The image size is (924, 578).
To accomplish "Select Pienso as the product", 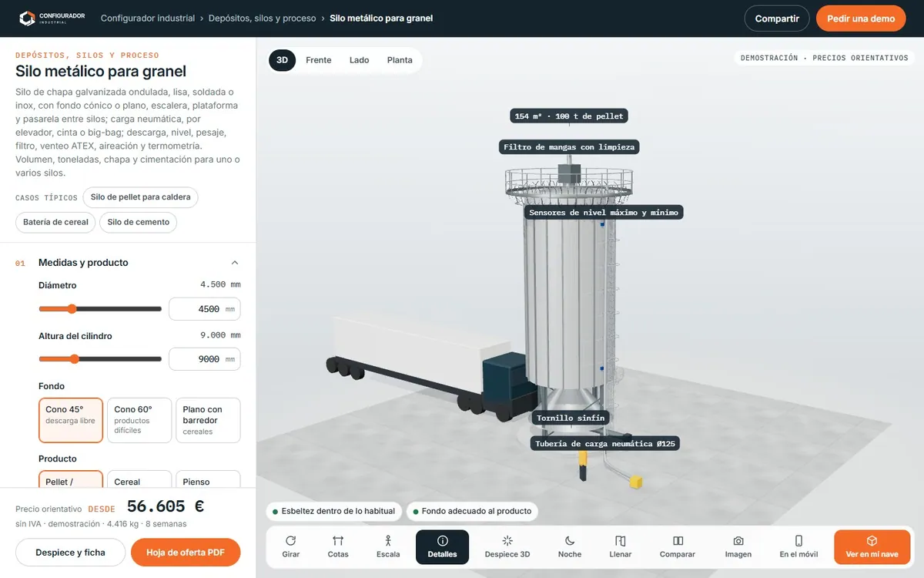I will click(x=208, y=479).
